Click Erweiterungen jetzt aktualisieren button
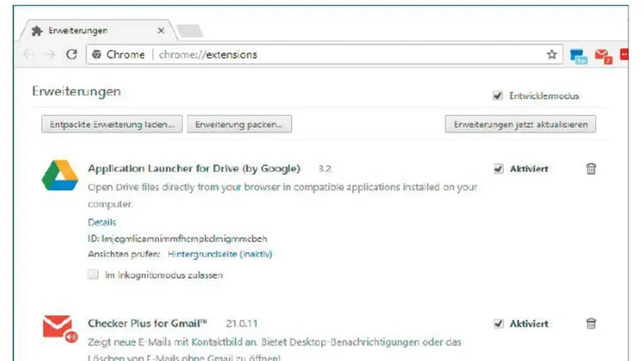Screen dimensions: 644x361 click(520, 124)
